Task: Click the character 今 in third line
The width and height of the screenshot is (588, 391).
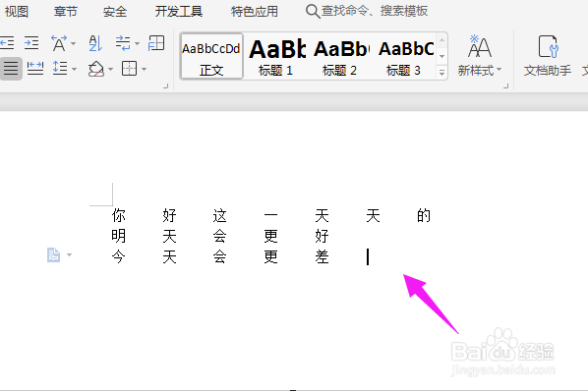Action: (x=119, y=256)
